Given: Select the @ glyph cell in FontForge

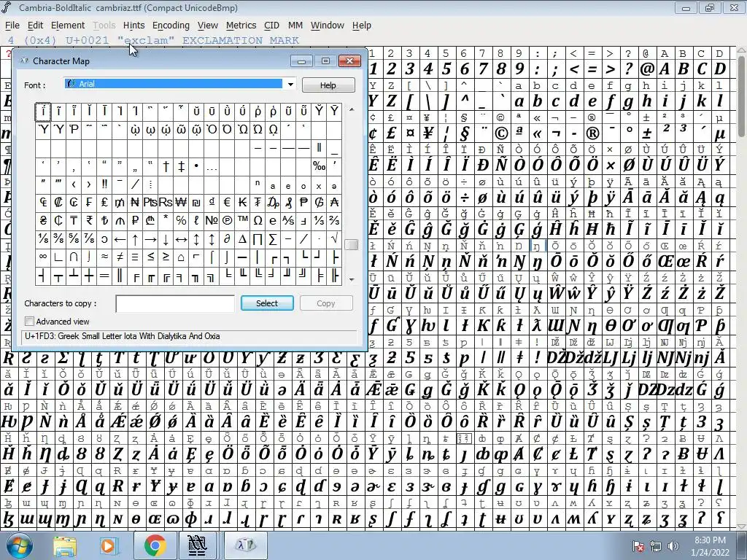Looking at the screenshot, I should [647, 69].
